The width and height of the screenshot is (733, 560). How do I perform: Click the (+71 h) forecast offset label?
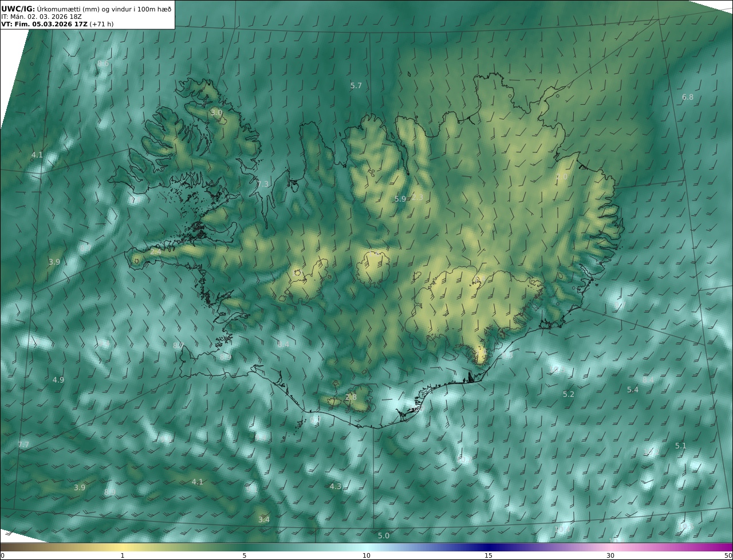102,25
